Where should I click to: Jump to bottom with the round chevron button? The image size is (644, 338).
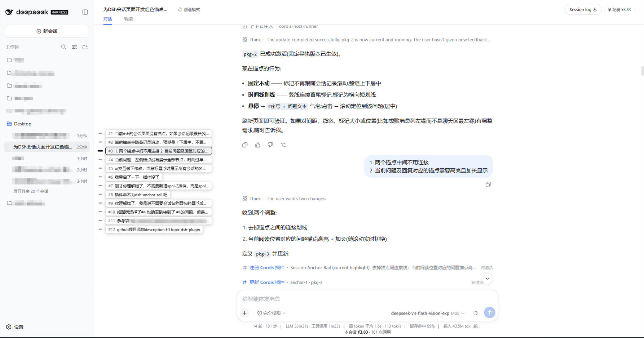[487, 279]
